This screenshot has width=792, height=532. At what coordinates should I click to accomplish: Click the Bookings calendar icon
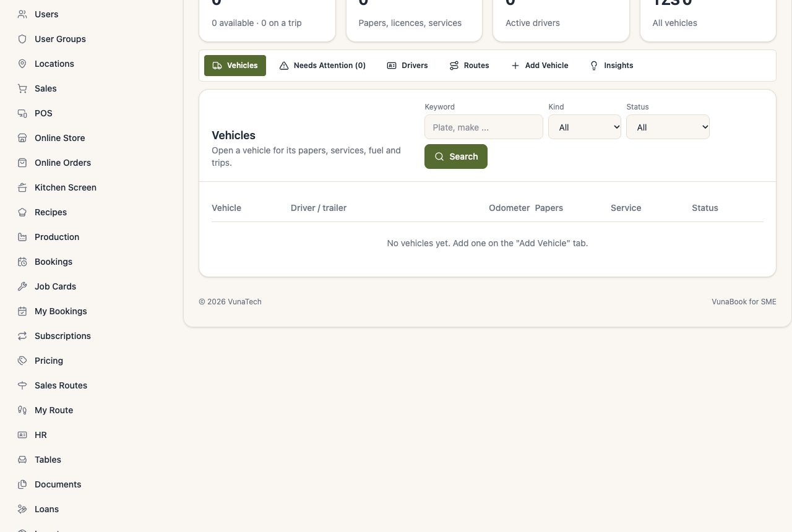pyautogui.click(x=22, y=262)
